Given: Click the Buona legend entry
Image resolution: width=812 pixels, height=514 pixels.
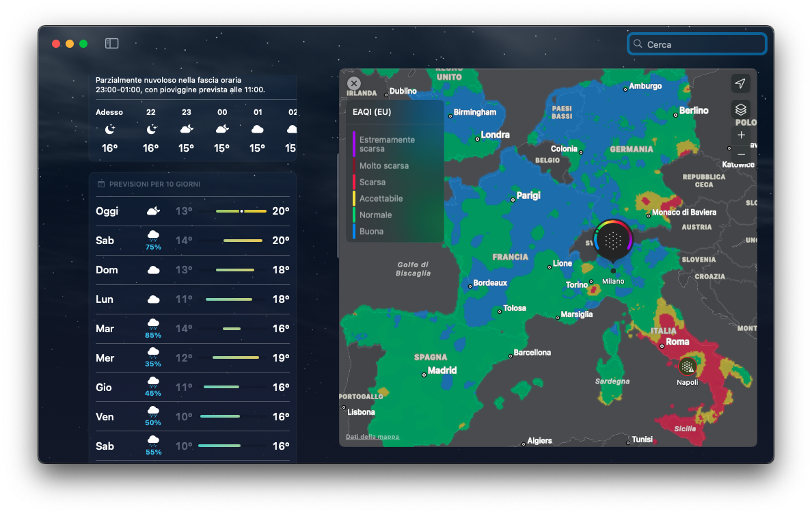Looking at the screenshot, I should pyautogui.click(x=371, y=232).
